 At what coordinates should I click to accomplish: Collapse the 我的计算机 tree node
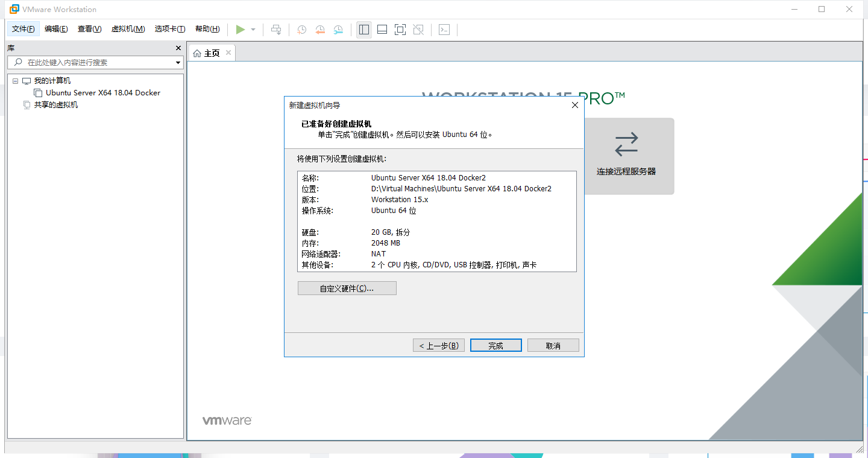pyautogui.click(x=16, y=81)
